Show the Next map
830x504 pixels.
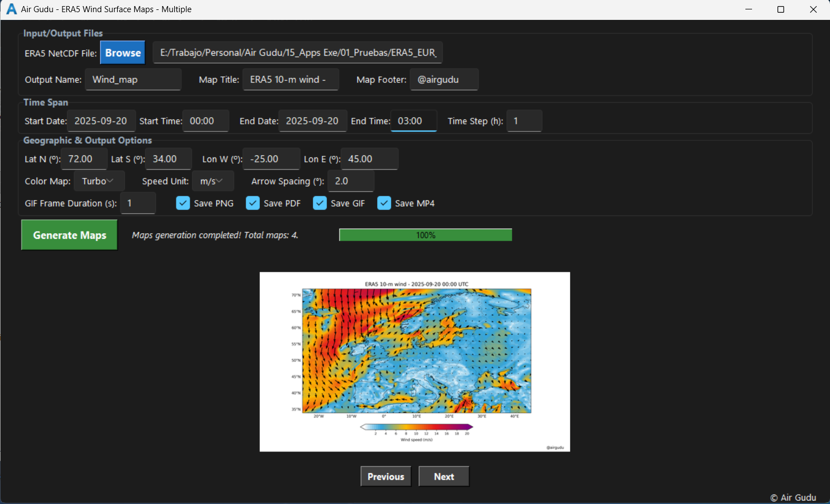click(444, 477)
